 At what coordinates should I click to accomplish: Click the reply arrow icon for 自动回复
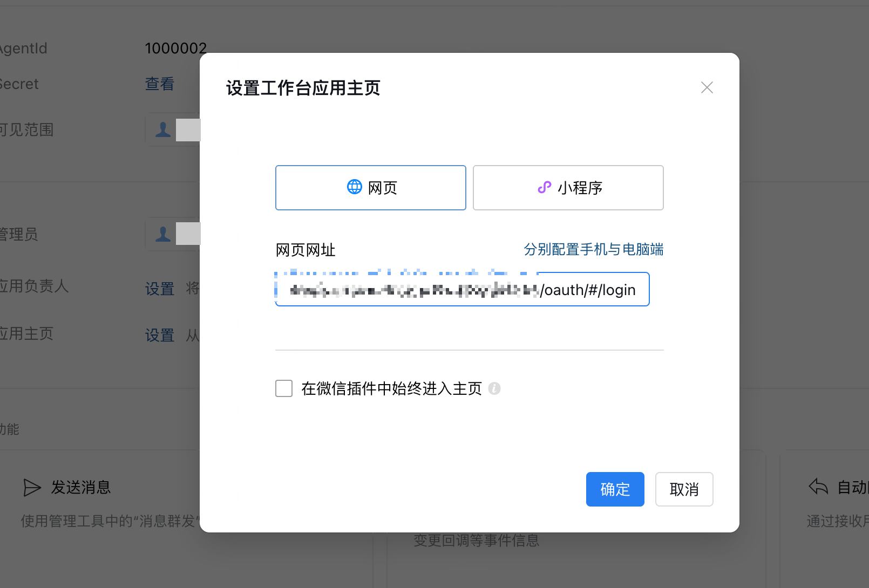(x=818, y=487)
